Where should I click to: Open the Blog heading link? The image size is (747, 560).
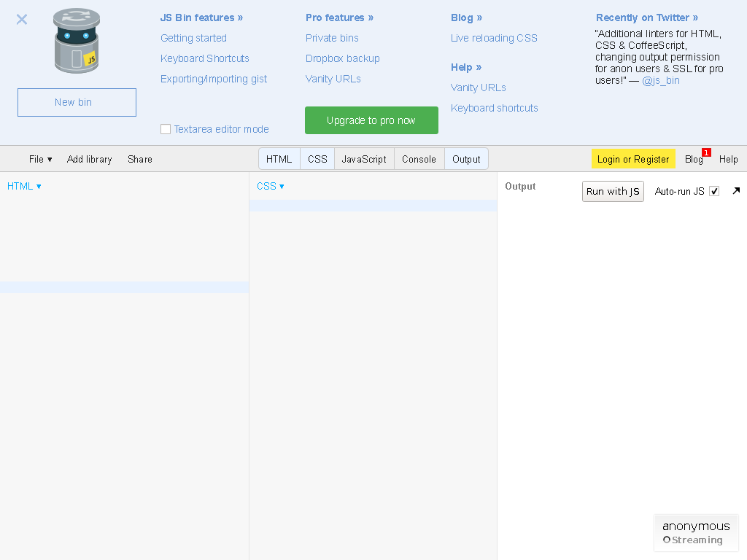coord(466,17)
